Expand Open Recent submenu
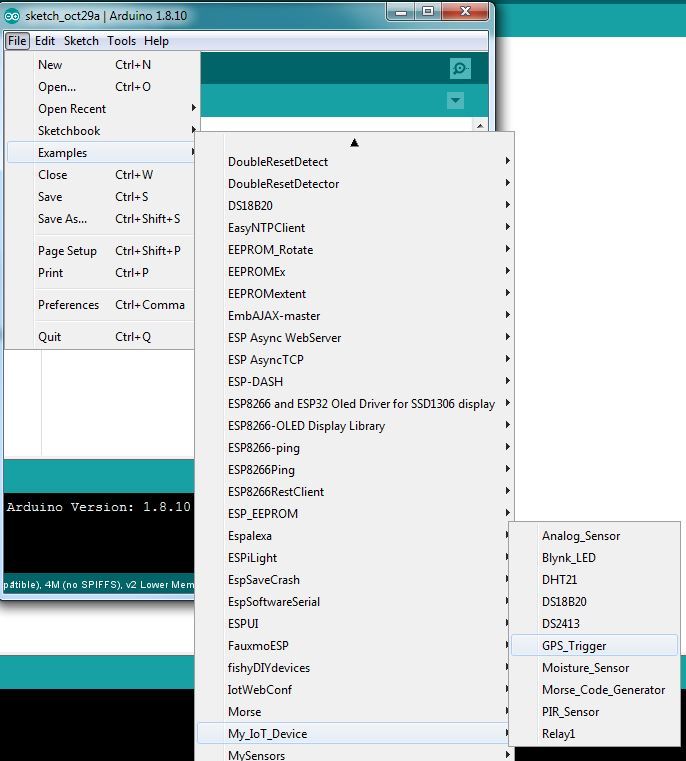The width and height of the screenshot is (686, 761). [100, 109]
